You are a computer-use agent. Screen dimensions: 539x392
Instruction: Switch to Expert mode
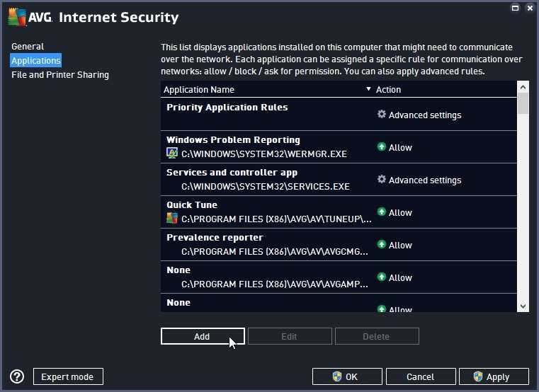[68, 376]
